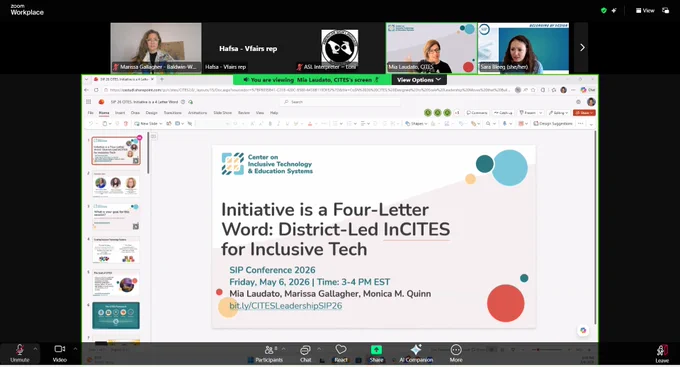Open the Shapes dropdown in ribbon
The width and height of the screenshot is (680, 367).
pos(416,124)
